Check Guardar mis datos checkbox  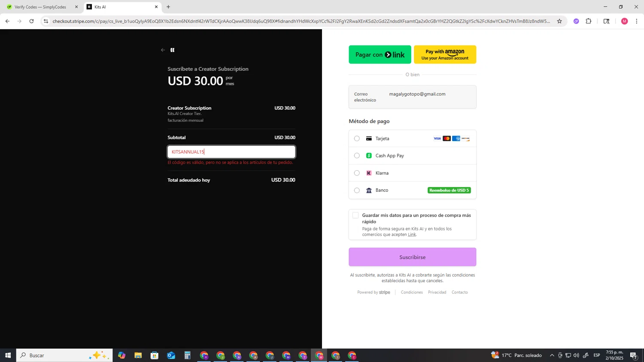(x=355, y=215)
